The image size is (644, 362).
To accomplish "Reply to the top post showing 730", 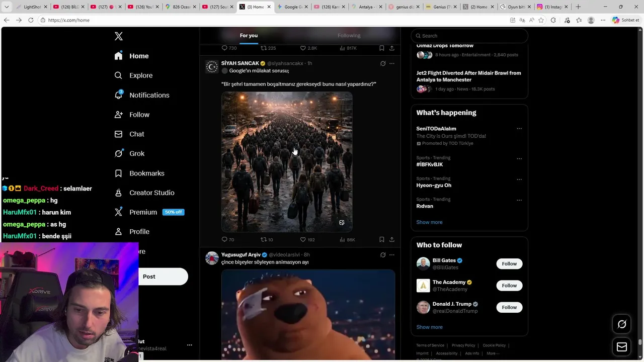I will (229, 48).
